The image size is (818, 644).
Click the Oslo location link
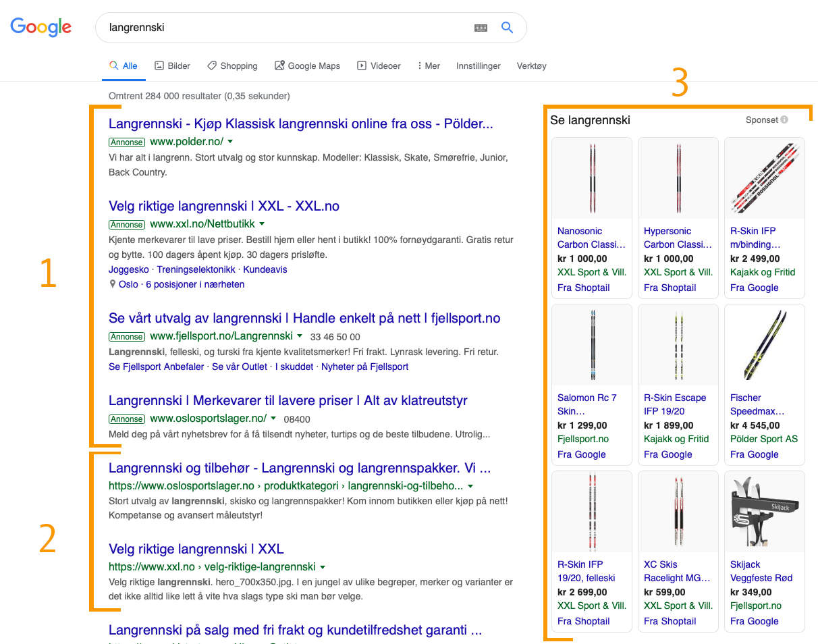(x=128, y=284)
